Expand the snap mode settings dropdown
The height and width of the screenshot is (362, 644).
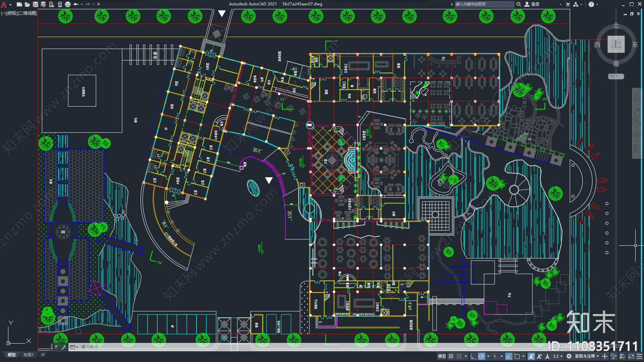(x=466, y=356)
